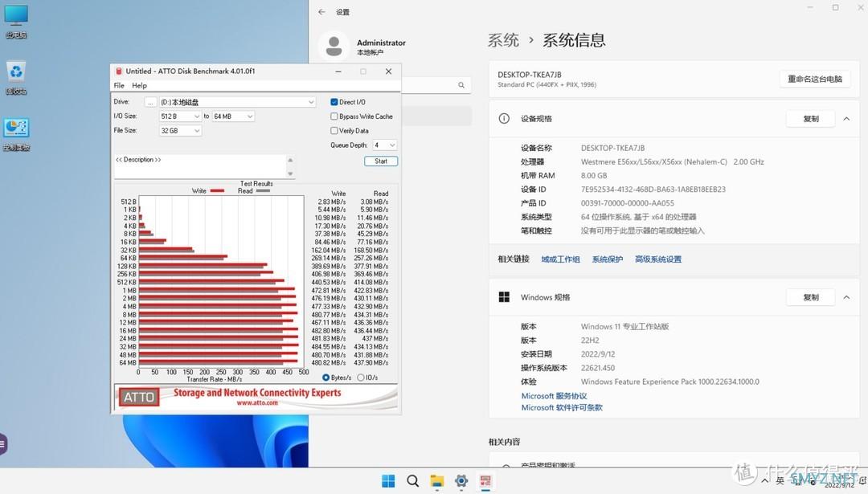Open the Queue Depth dropdown
Image resolution: width=868 pixels, height=494 pixels.
tap(384, 145)
